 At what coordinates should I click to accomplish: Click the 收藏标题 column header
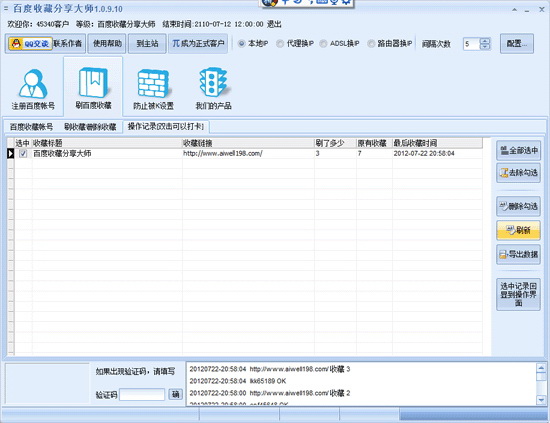[107, 143]
